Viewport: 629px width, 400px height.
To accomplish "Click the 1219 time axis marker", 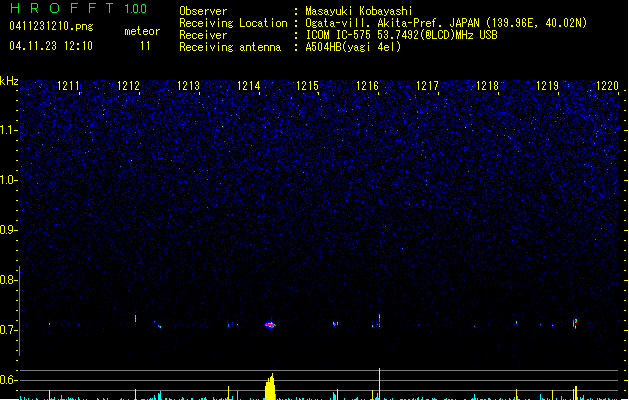I will [547, 86].
